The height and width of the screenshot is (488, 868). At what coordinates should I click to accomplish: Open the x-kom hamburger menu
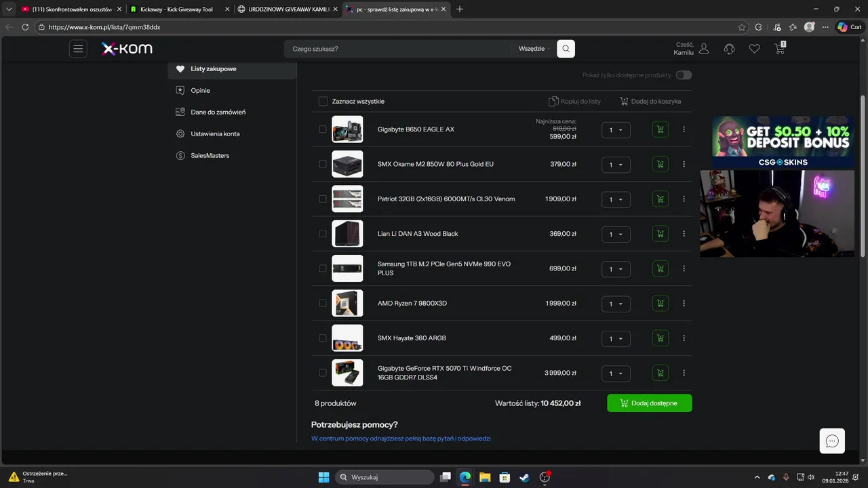(78, 49)
